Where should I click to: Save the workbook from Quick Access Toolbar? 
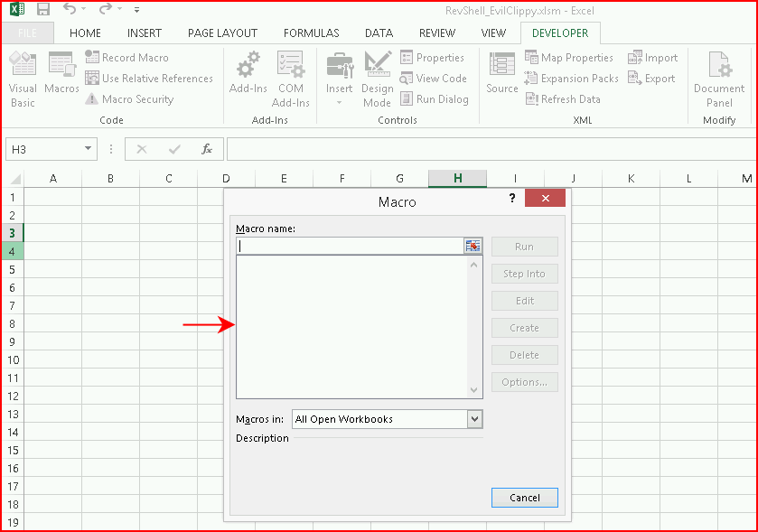click(x=43, y=9)
